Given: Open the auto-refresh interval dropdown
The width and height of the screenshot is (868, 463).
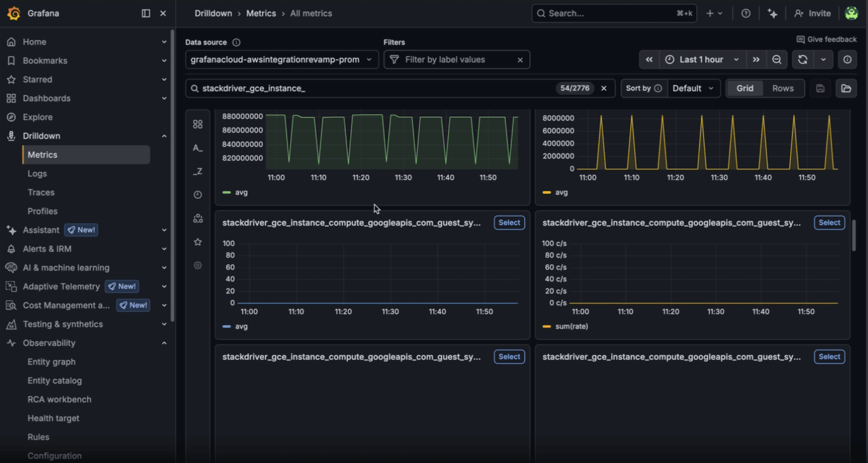Looking at the screenshot, I should coord(823,60).
